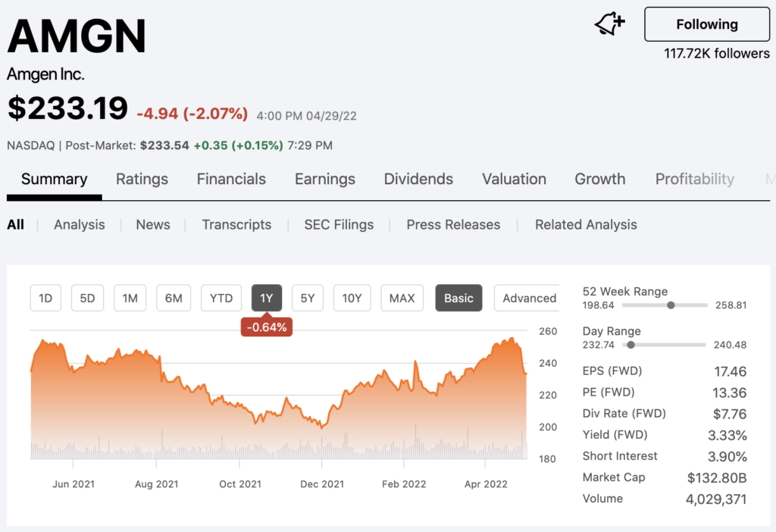This screenshot has height=532, width=776.
Task: Switch chart to 10Y range
Action: (x=352, y=298)
